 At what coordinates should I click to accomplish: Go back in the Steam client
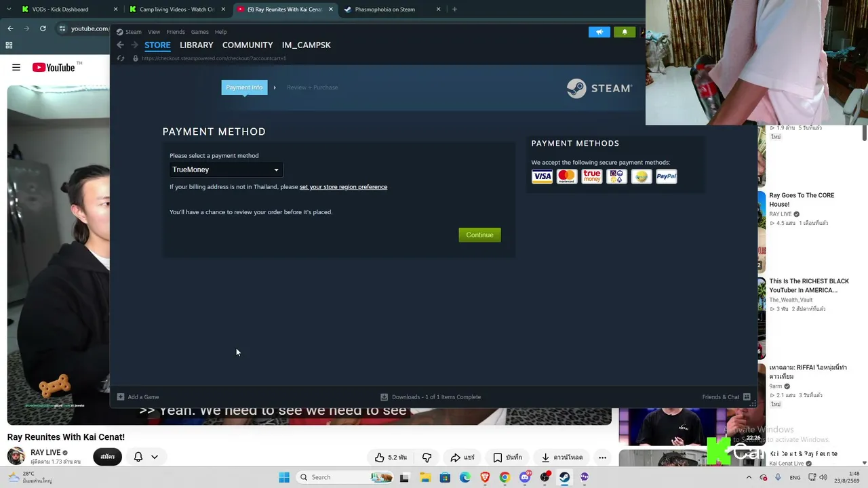point(120,45)
